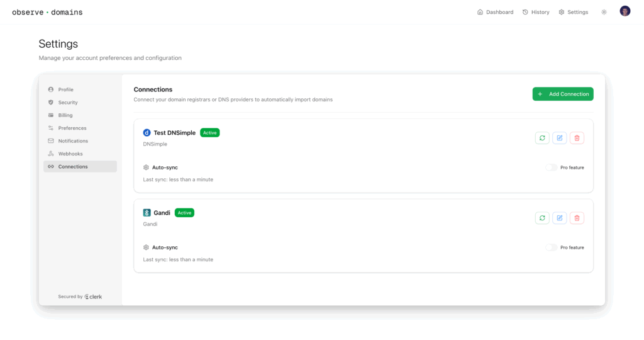Image resolution: width=644 pixels, height=340 pixels.
Task: Navigate to Dashboard in top bar
Action: click(x=495, y=12)
